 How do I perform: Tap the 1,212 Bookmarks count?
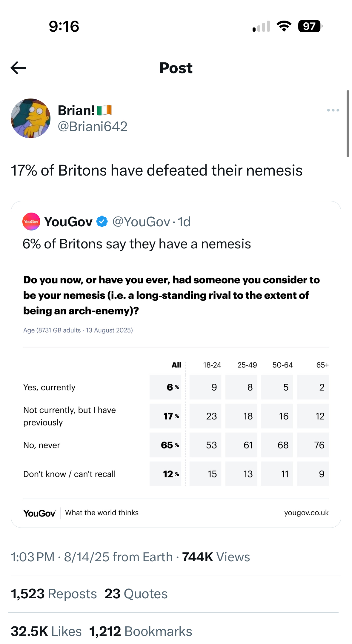pyautogui.click(x=141, y=631)
